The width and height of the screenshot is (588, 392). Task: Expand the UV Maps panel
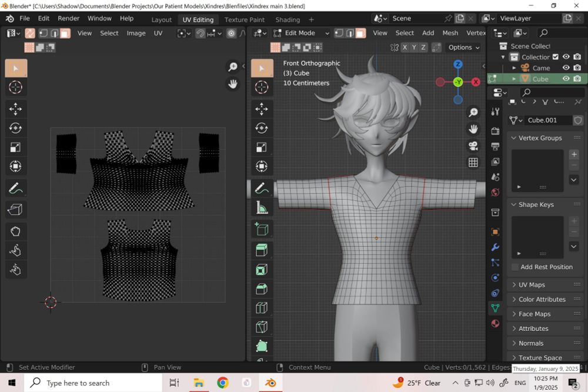point(532,284)
